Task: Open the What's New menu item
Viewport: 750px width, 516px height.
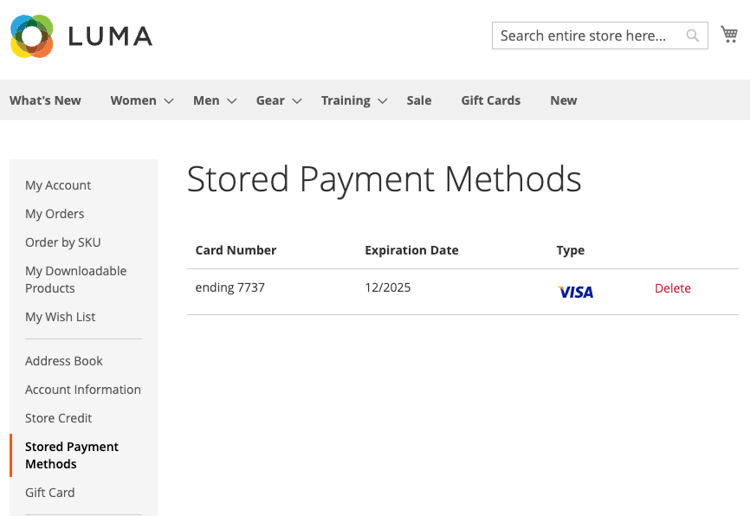Action: tap(45, 100)
